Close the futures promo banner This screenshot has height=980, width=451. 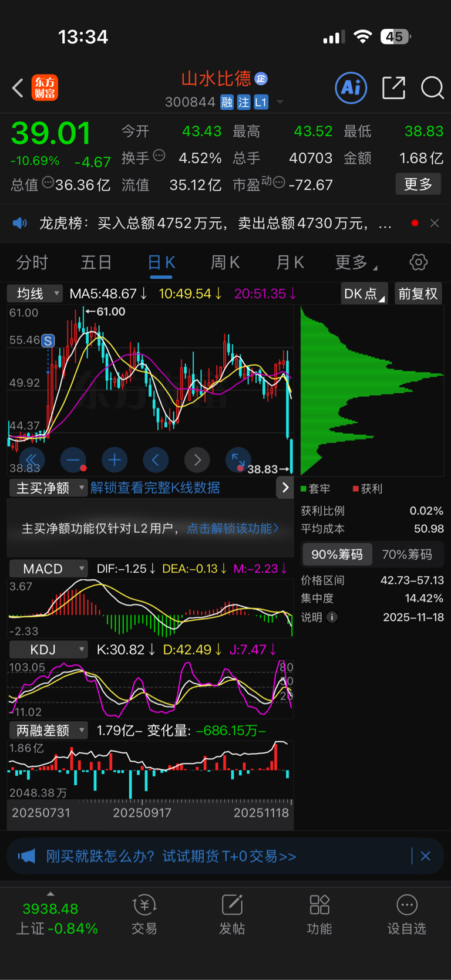[x=426, y=856]
